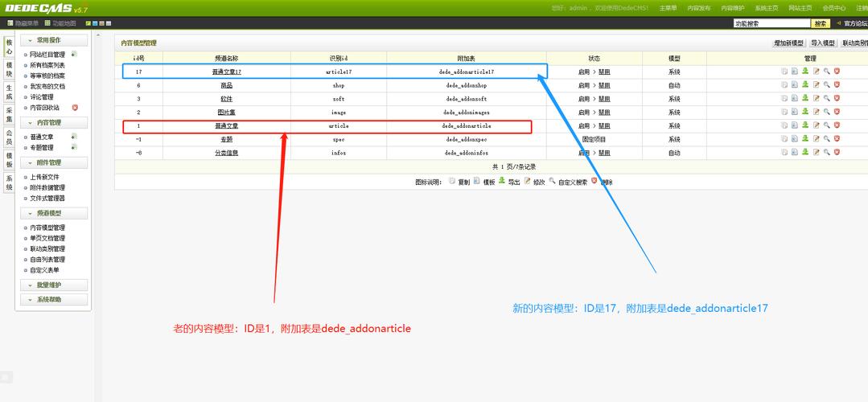Image resolution: width=868 pixels, height=402 pixels.
Task: Click the 隐藏菜单 toolbar item
Action: pos(23,23)
